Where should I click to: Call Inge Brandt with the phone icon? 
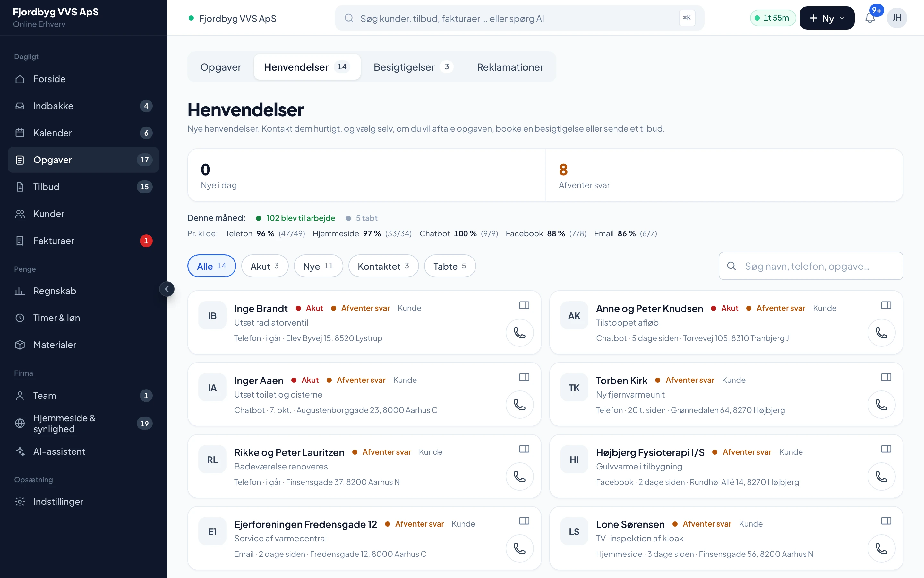[519, 333]
